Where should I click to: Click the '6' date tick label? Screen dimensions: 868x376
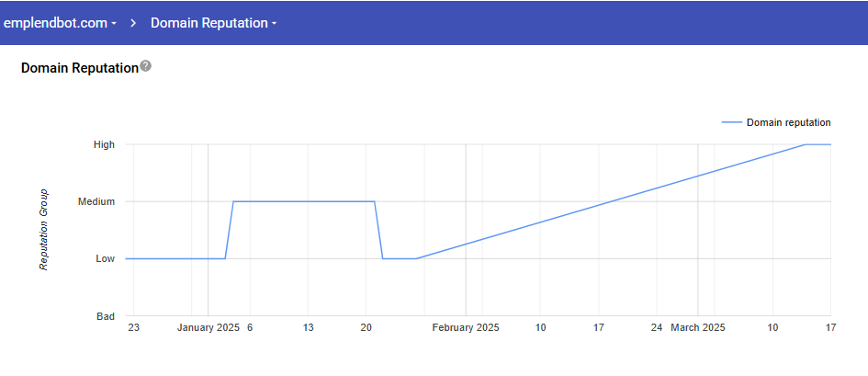pos(249,328)
